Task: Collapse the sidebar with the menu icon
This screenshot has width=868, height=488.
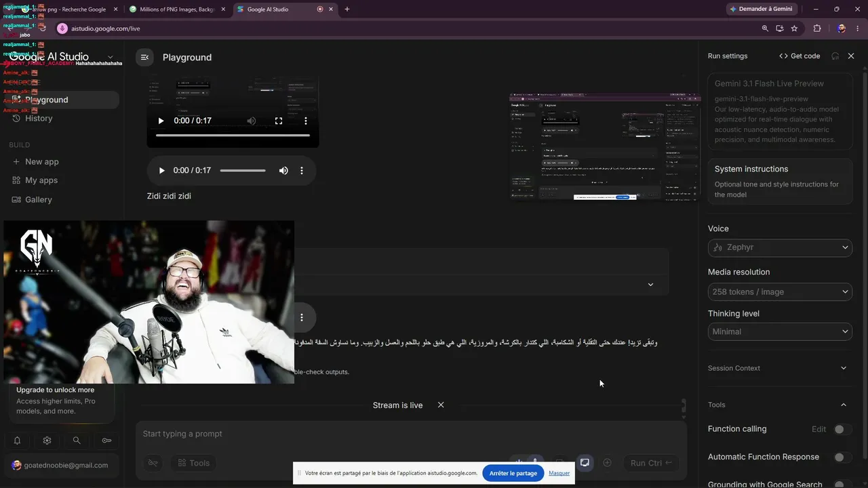Action: (144, 58)
